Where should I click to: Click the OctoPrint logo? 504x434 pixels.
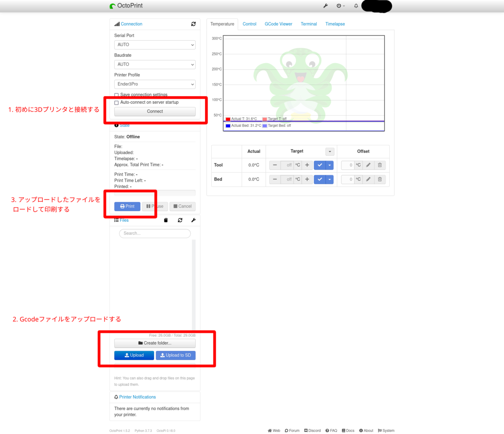[126, 6]
